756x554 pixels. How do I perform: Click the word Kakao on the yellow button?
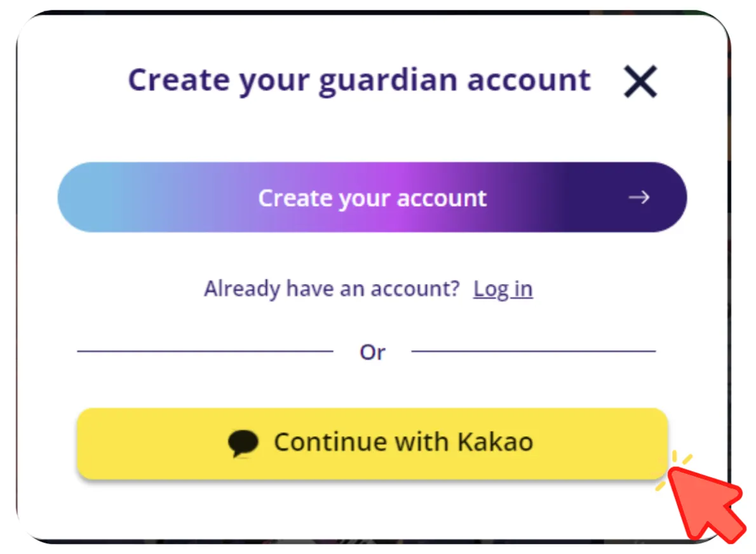pyautogui.click(x=495, y=442)
